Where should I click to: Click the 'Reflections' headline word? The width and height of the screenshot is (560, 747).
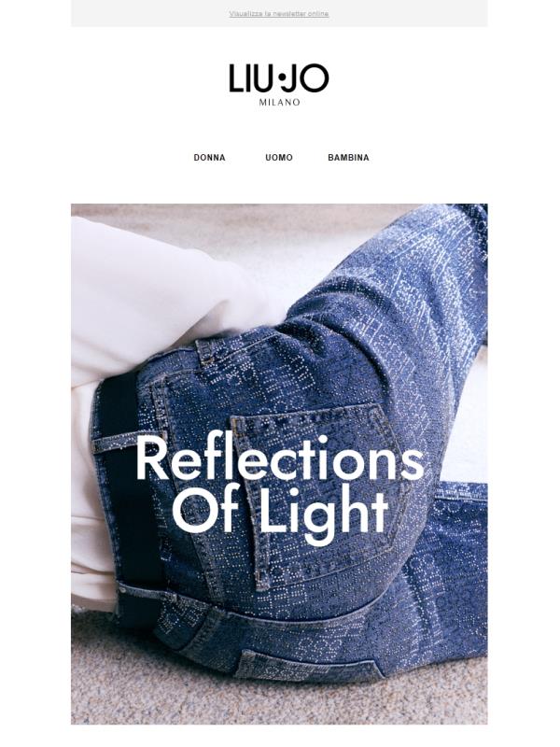(279, 458)
